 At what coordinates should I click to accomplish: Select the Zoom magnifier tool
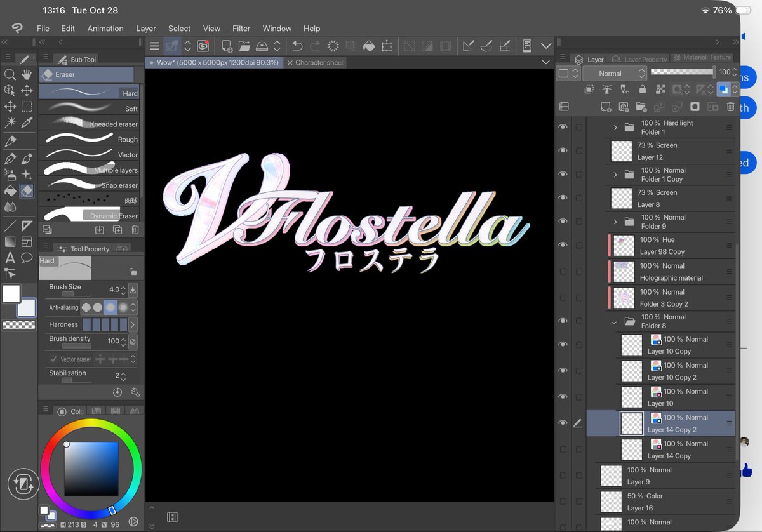[10, 75]
